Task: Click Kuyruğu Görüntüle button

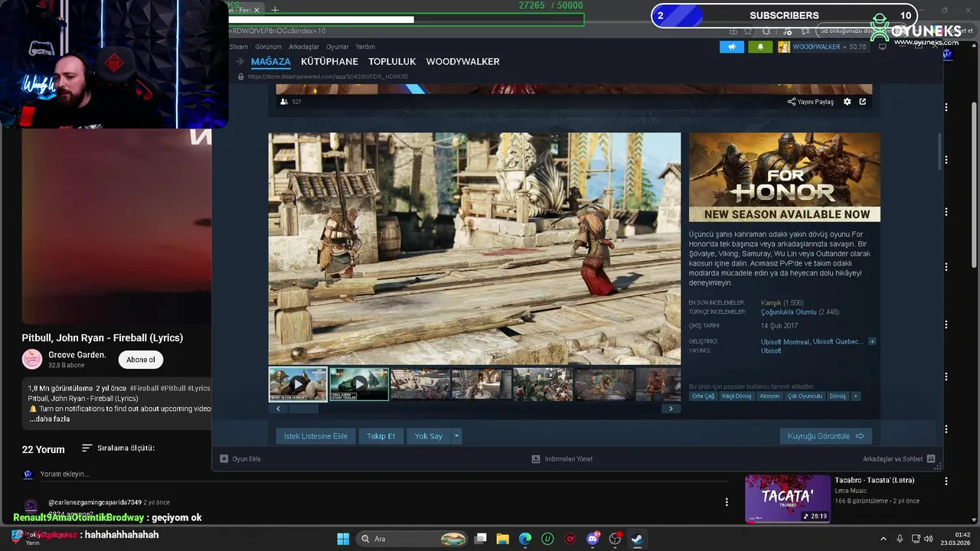Action: coord(826,436)
